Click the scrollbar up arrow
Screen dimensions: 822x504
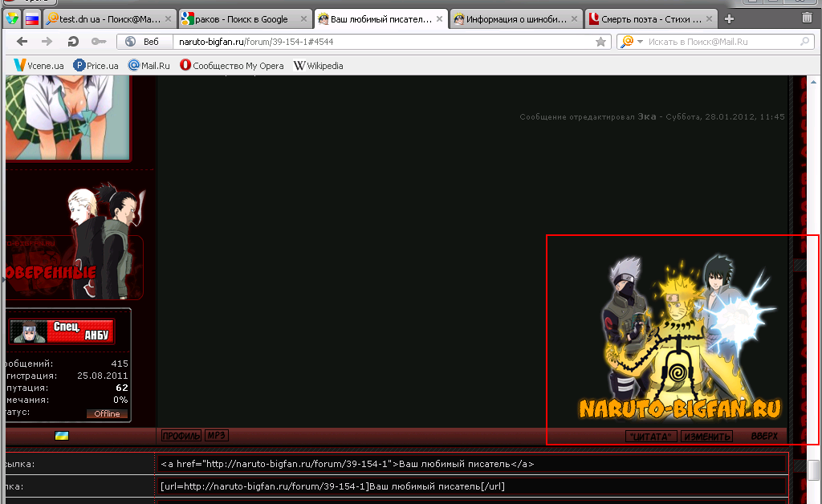tap(814, 82)
